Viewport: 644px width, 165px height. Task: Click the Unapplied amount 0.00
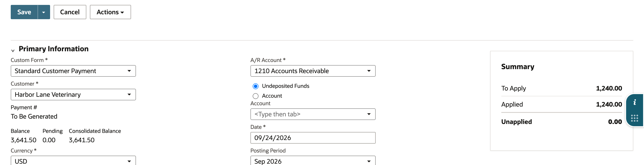pos(615,122)
